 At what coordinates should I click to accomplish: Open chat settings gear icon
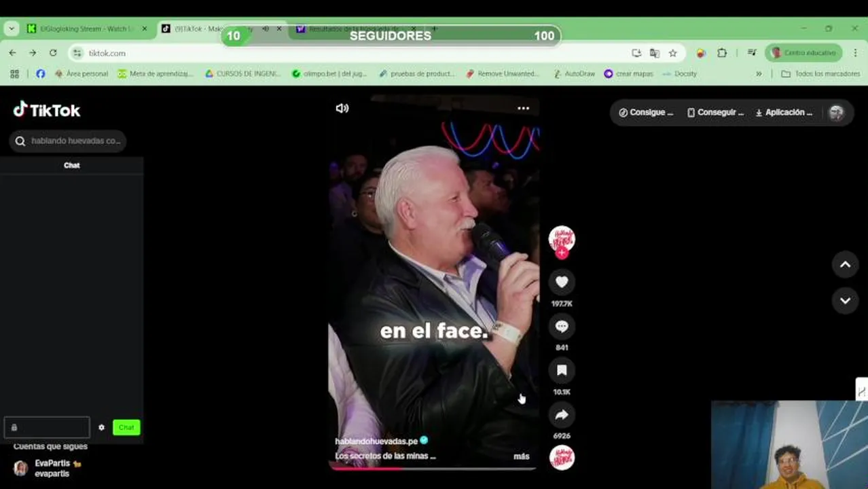[x=101, y=427]
